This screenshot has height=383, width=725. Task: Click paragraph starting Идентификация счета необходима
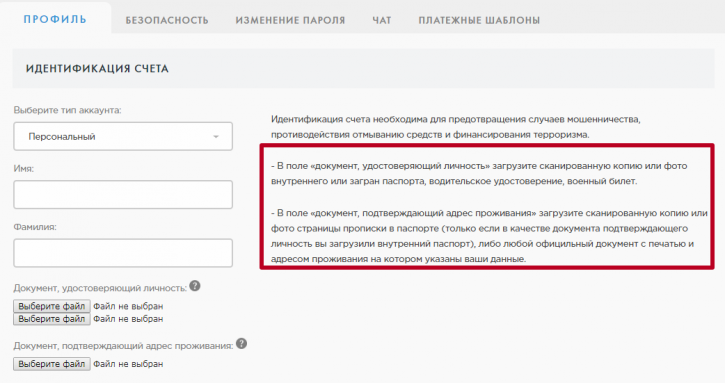coord(455,127)
